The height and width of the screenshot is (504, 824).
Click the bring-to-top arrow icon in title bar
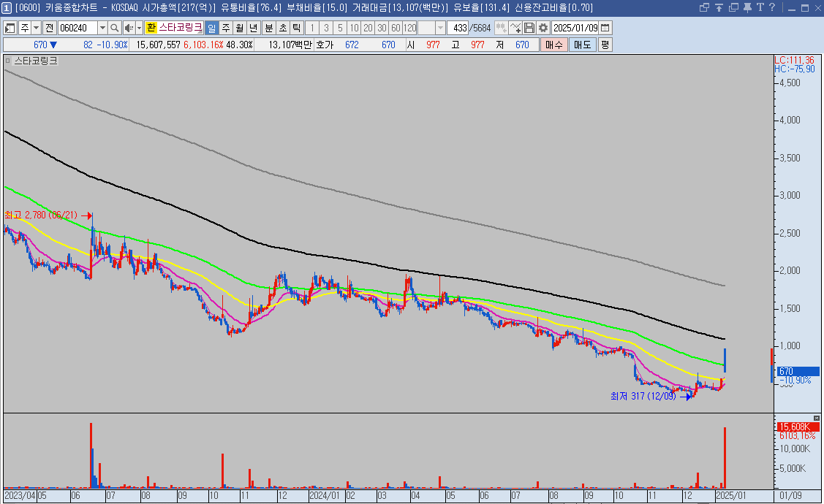pyautogui.click(x=719, y=7)
